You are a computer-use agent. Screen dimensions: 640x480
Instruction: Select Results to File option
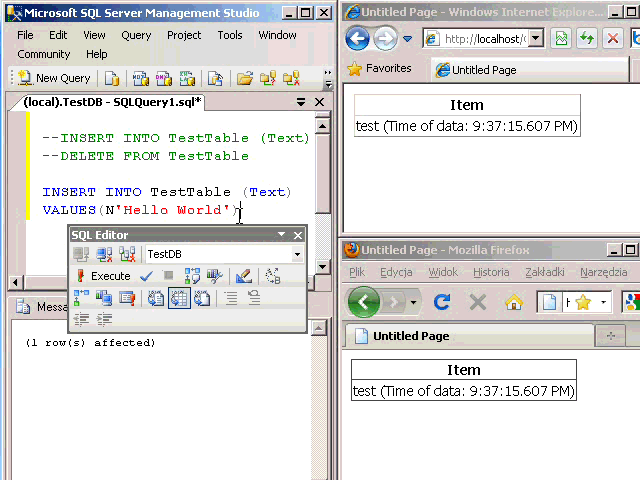(x=202, y=298)
